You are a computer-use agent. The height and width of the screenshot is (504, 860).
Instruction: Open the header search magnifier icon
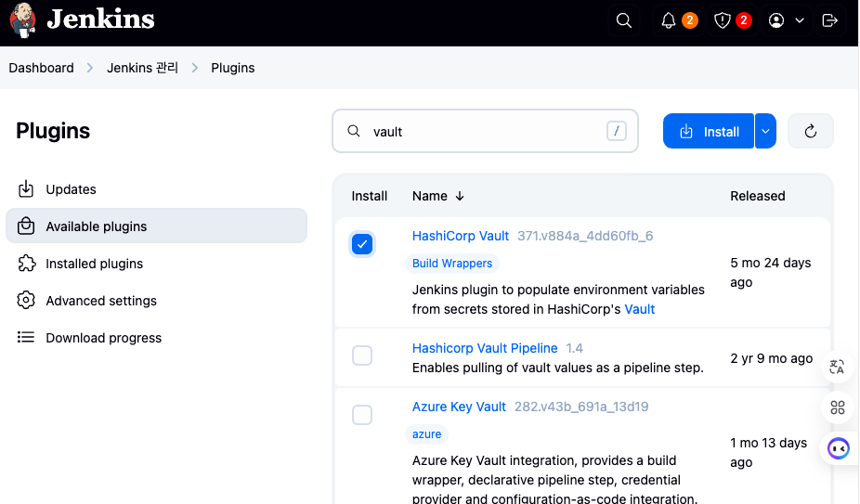click(x=623, y=20)
